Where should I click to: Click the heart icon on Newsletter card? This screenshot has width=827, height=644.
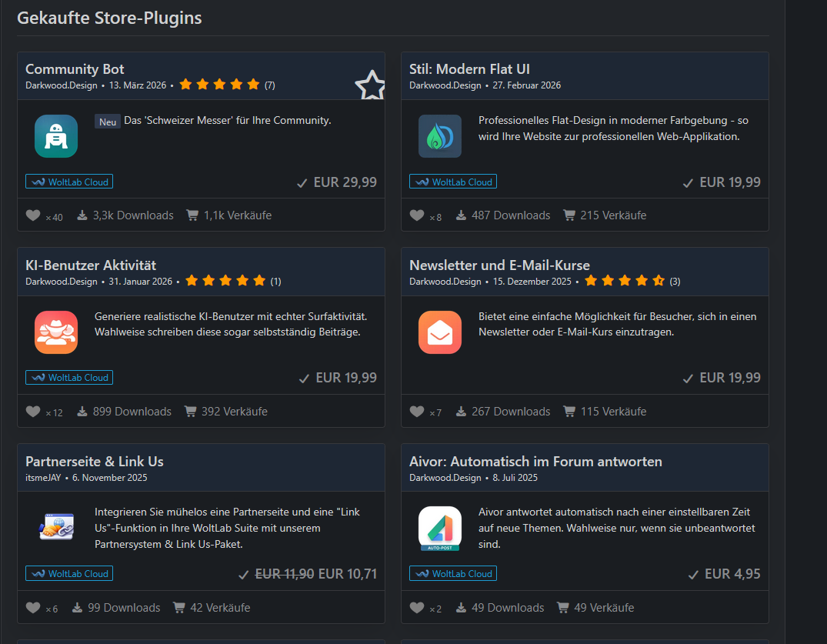tap(417, 412)
